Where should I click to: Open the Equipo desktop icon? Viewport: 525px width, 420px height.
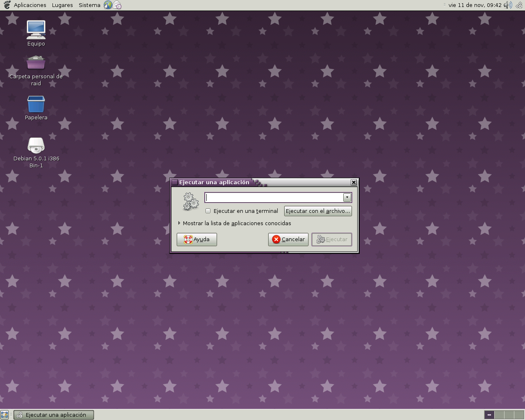coord(36,30)
